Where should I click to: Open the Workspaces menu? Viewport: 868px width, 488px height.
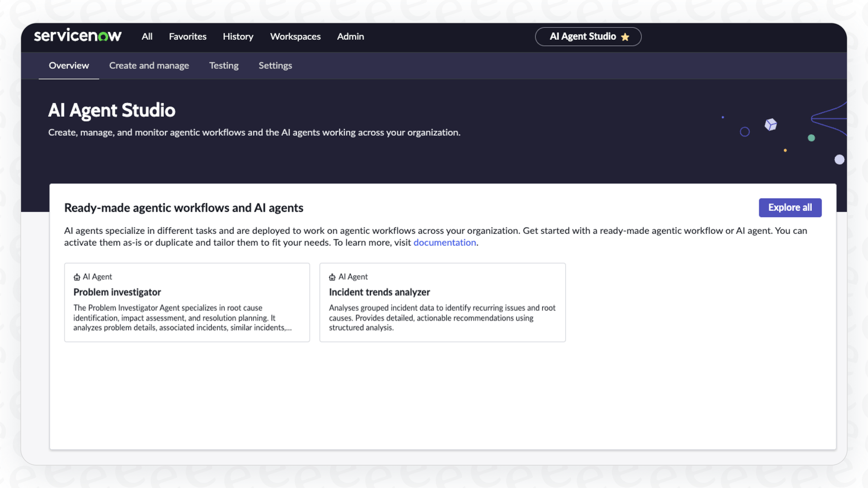tap(295, 37)
